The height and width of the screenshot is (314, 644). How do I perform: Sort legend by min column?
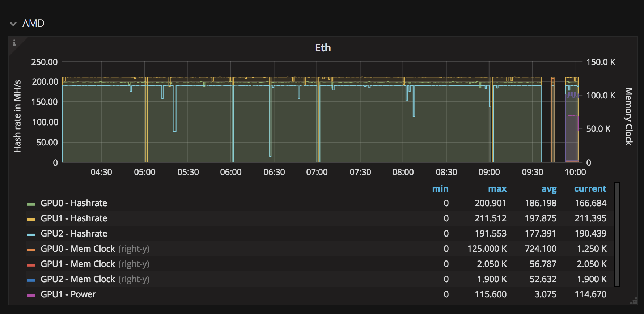click(x=440, y=189)
